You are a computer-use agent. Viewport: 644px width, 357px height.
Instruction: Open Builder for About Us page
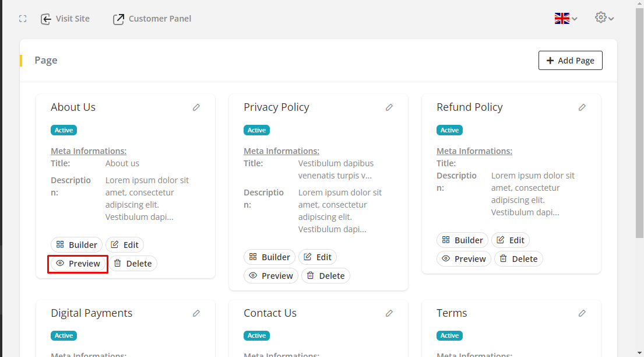tap(77, 245)
